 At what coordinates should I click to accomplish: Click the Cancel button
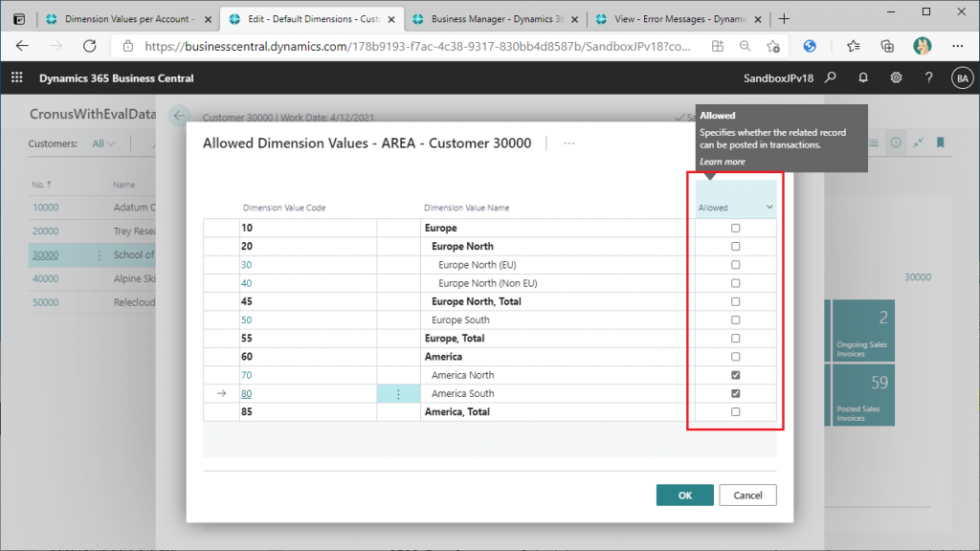pos(747,495)
